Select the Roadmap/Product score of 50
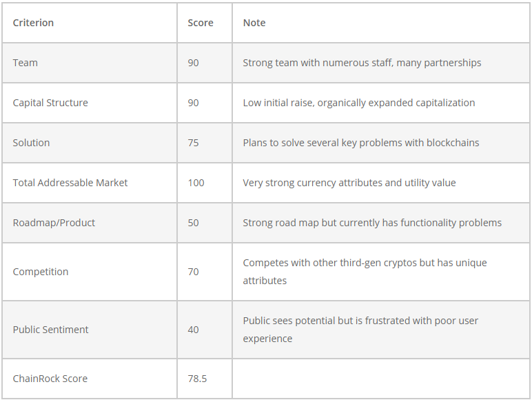This screenshot has height=400, width=532. pyautogui.click(x=193, y=223)
